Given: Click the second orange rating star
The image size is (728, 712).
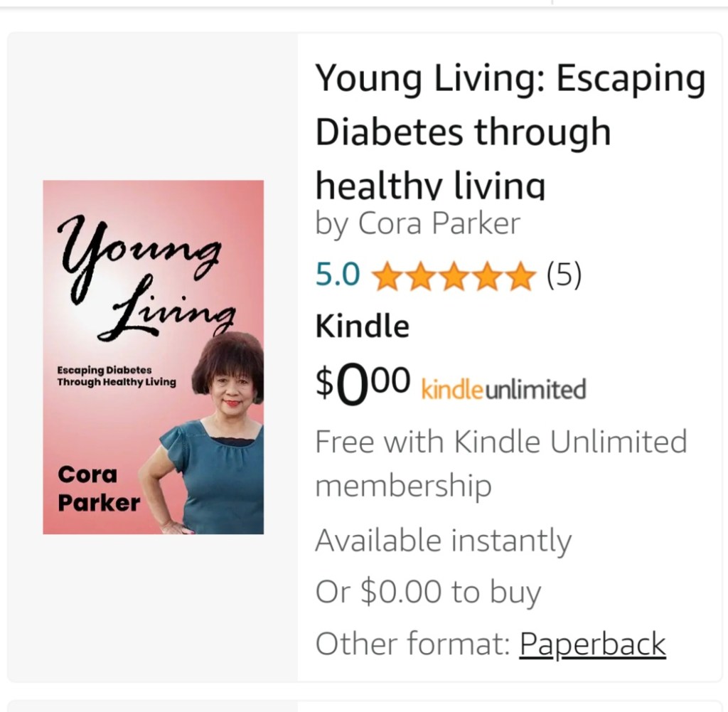Looking at the screenshot, I should 419,276.
